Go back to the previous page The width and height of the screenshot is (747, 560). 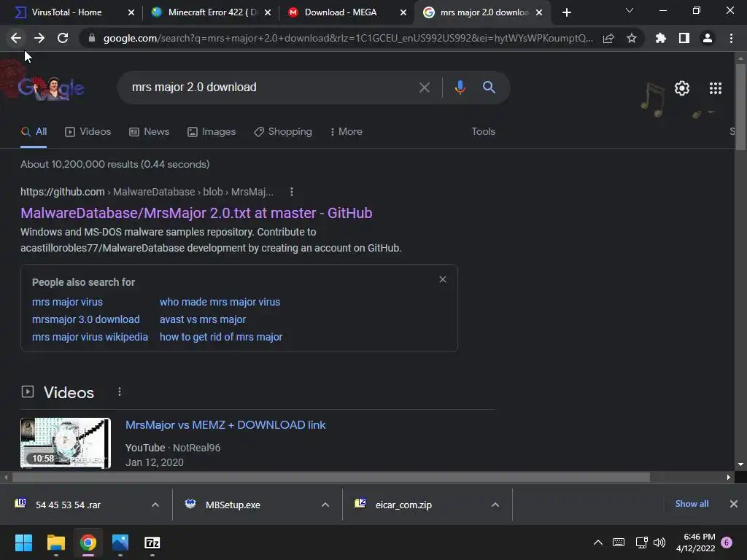point(16,38)
